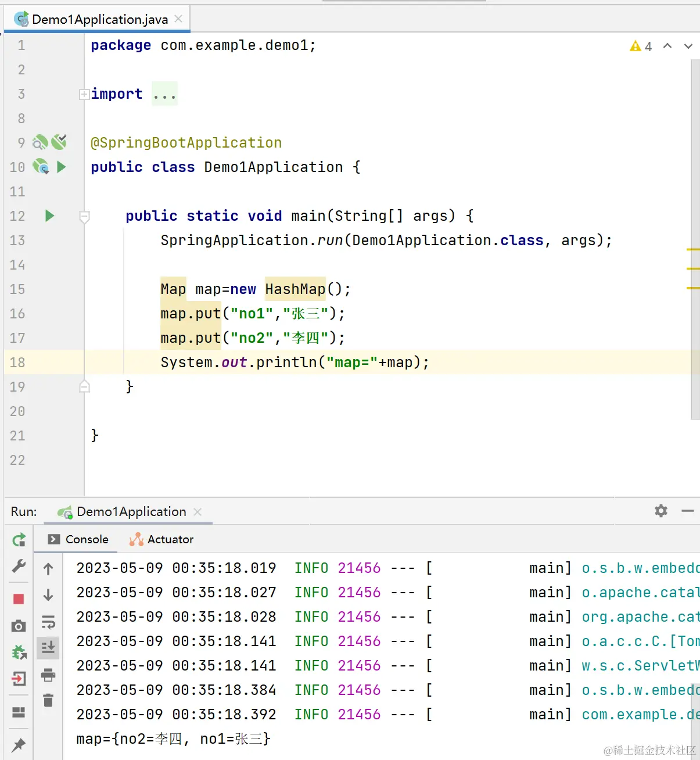Click the folded import ellipsis placeholder
Image resolution: width=700 pixels, height=760 pixels.
164,94
